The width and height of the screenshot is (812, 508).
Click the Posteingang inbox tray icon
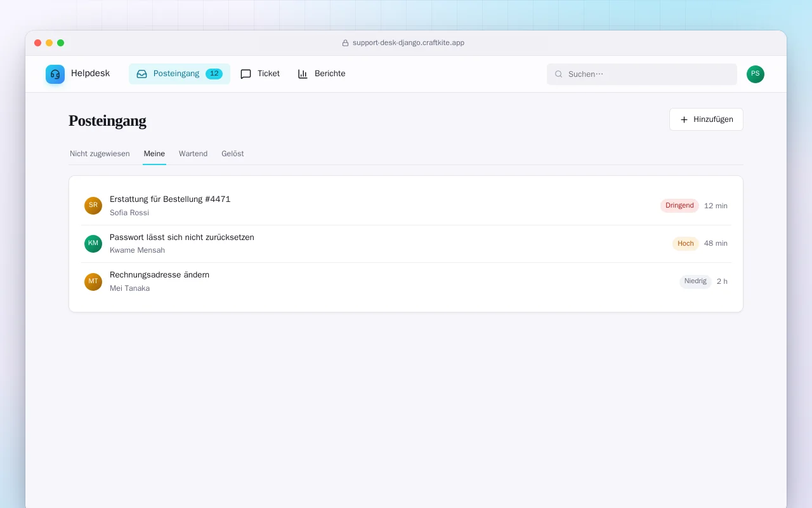click(x=142, y=74)
